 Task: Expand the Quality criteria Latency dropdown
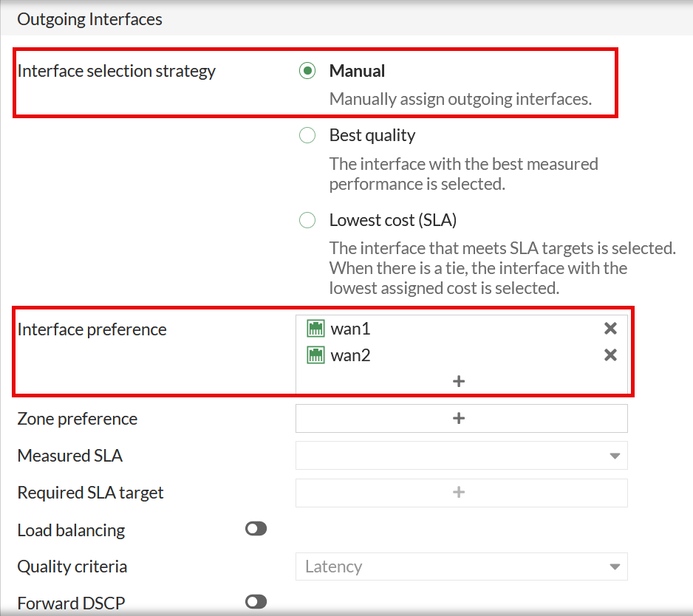462,567
